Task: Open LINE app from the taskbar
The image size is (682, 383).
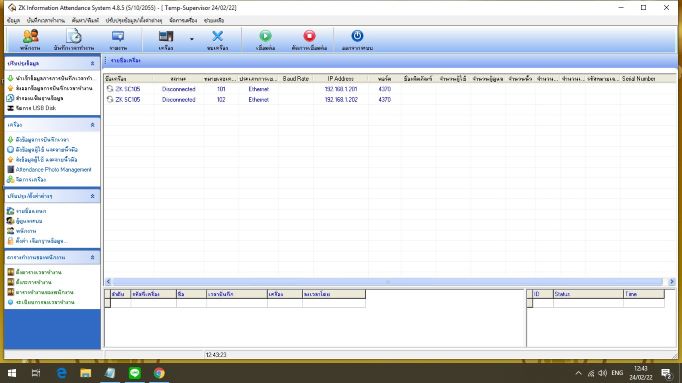Action: click(x=135, y=373)
